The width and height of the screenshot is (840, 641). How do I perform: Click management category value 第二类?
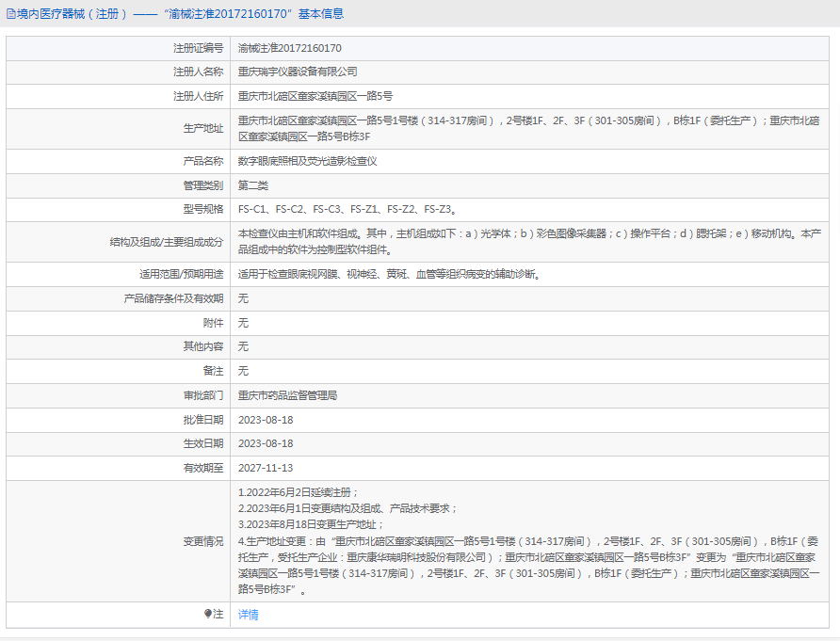(x=253, y=185)
